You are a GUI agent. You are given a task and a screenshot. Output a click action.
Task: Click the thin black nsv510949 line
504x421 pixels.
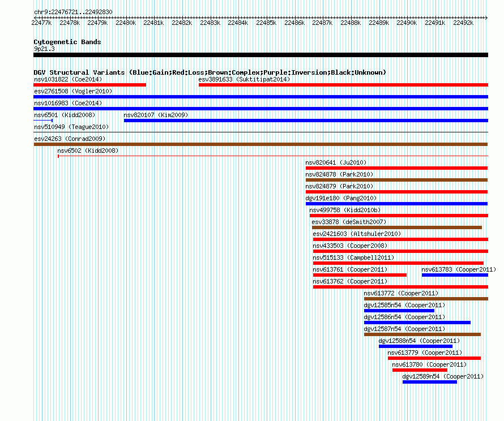click(260, 132)
